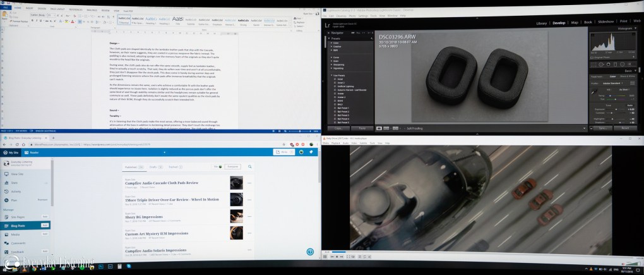Expand the Sharpening preset folder
Viewport: 644px width, 275px height.
pos(333,64)
